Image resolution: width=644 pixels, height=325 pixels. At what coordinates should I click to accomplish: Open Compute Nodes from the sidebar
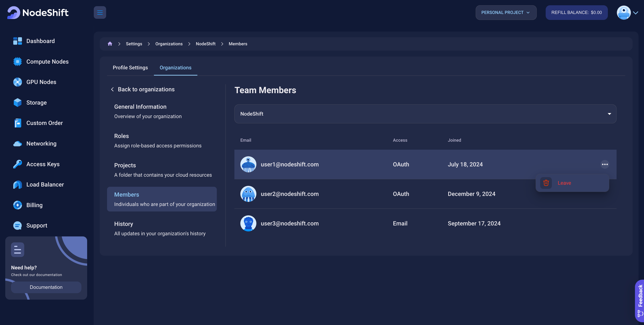coord(48,62)
